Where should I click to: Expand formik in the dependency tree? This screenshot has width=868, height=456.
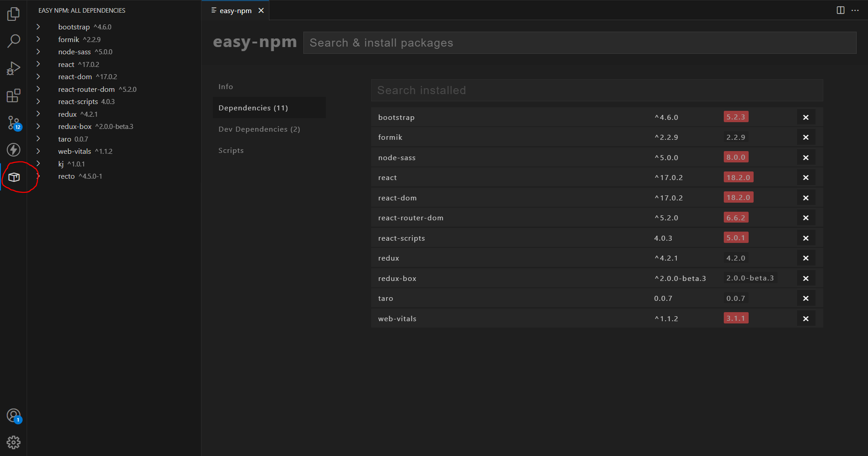[38, 39]
